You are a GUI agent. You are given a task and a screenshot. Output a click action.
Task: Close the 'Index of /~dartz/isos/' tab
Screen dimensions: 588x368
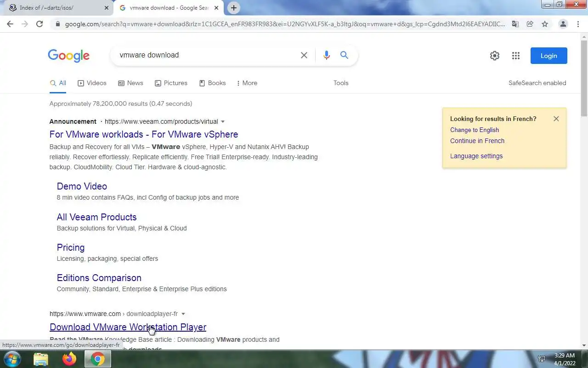tap(107, 8)
